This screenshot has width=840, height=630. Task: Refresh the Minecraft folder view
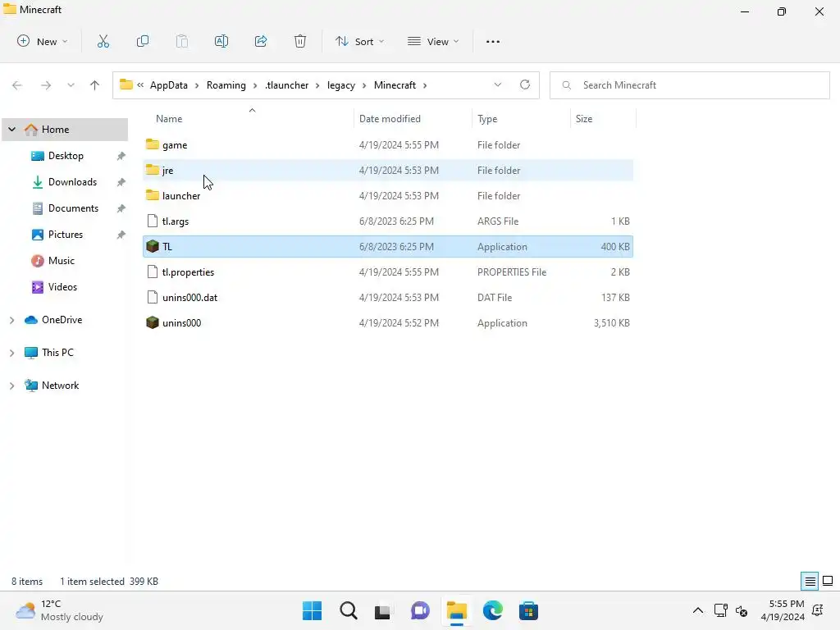(x=525, y=84)
